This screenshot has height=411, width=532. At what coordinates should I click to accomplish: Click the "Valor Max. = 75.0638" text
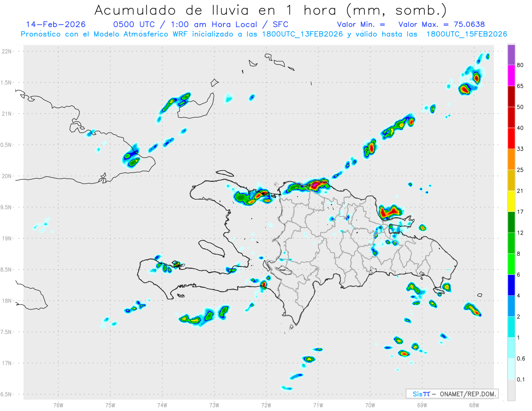pos(442,24)
